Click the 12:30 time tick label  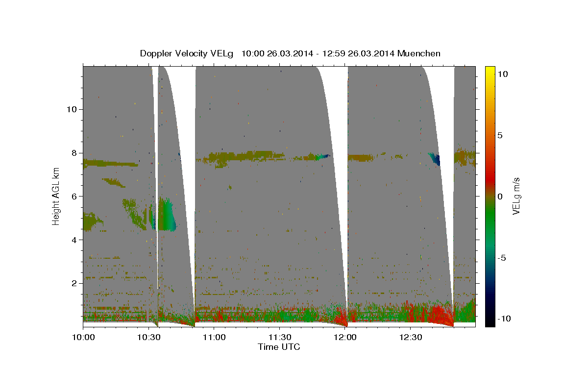coord(410,338)
